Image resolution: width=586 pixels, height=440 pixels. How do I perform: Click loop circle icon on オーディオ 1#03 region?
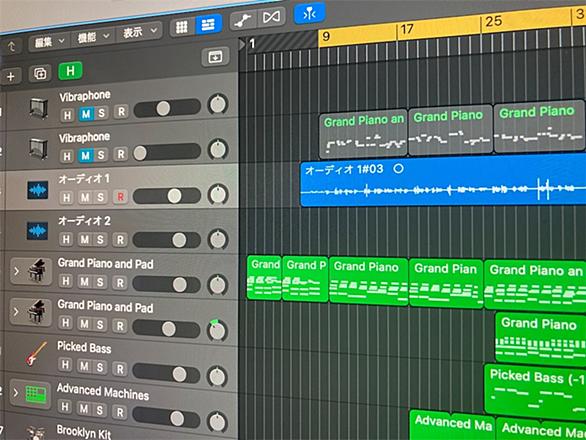(398, 169)
